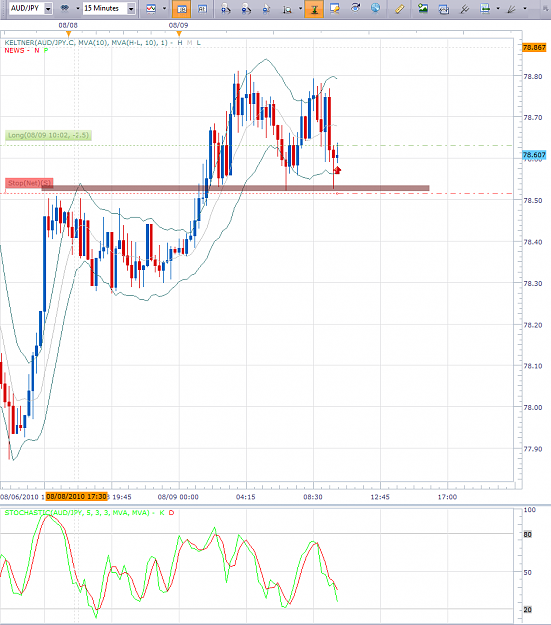Click the NEWS indicator label
Screen dimensions: 551x625
coord(14,50)
